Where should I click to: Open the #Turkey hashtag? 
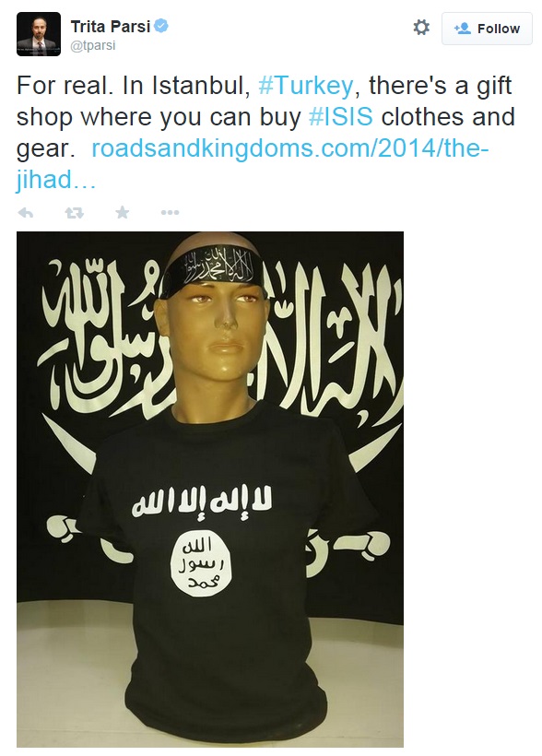click(x=306, y=86)
